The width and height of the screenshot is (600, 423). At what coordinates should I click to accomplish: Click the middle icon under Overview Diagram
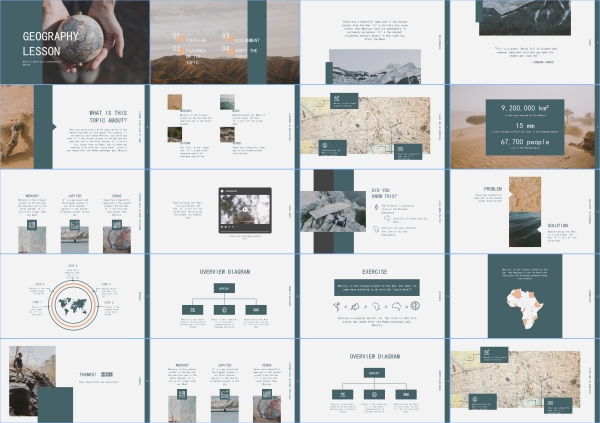tap(224, 310)
